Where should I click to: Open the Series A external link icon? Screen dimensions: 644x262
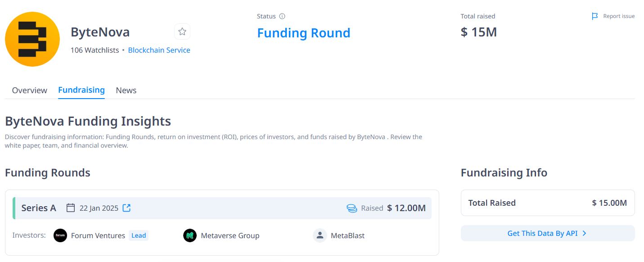pos(127,208)
